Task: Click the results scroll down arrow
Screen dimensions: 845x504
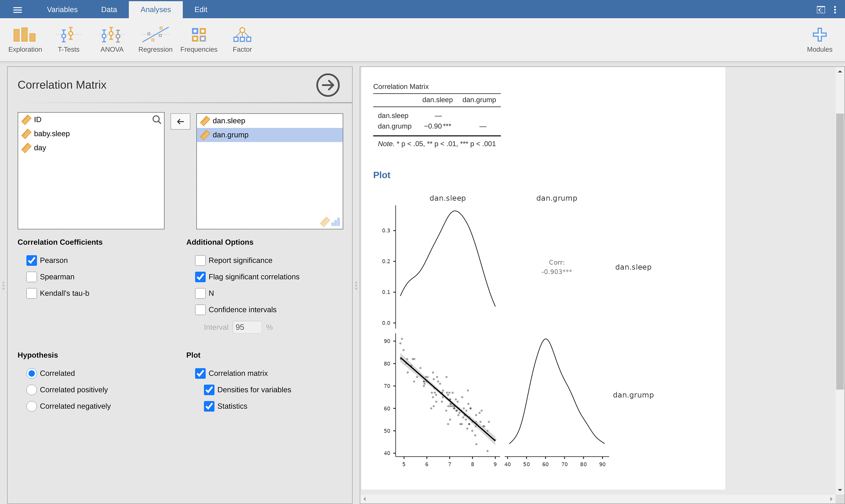Action: pos(840,490)
